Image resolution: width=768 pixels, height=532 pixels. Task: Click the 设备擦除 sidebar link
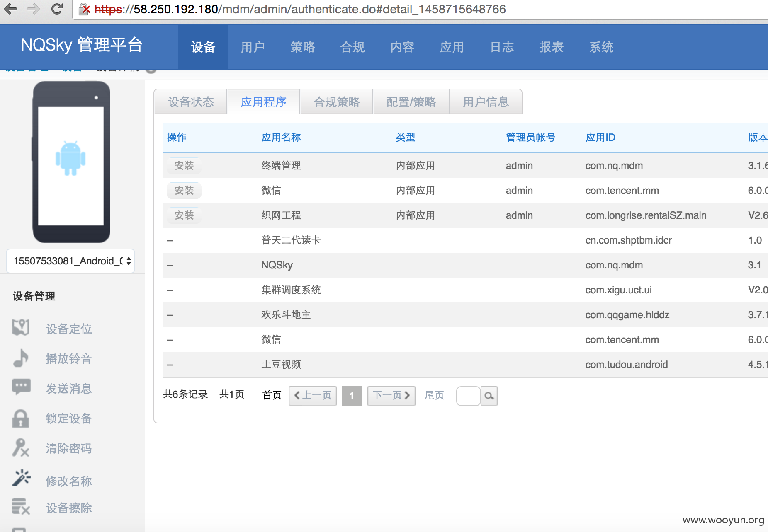point(69,508)
